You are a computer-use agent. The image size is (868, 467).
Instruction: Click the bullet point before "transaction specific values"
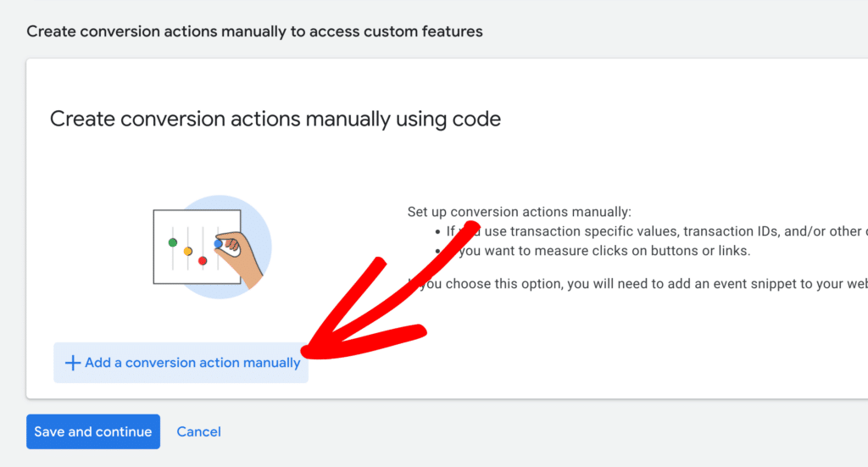[x=437, y=231]
